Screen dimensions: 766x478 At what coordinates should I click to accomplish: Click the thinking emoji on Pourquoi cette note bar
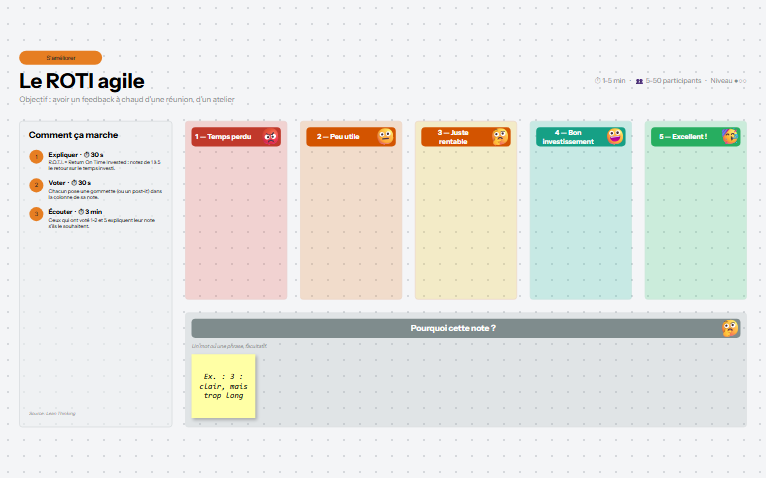coord(730,328)
